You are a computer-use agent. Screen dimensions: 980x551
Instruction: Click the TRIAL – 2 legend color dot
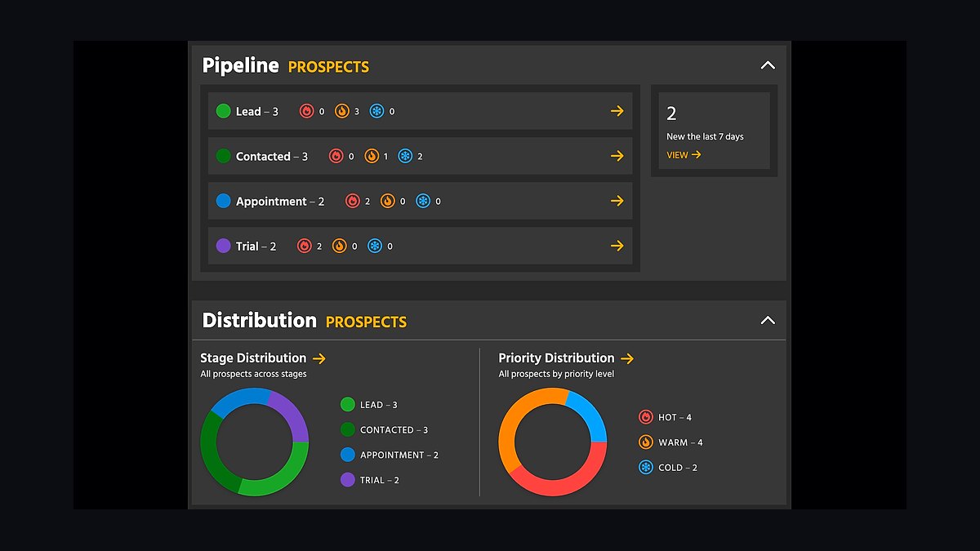click(347, 480)
